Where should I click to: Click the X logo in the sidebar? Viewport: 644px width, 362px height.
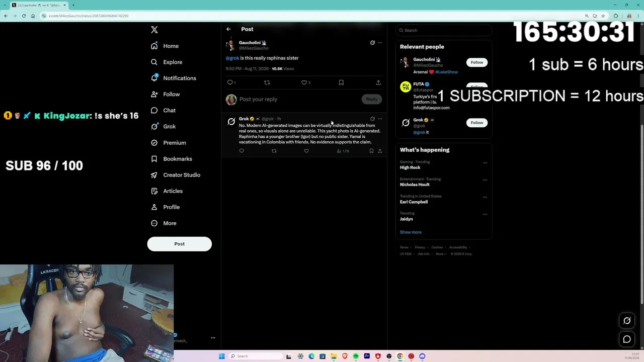click(x=154, y=30)
